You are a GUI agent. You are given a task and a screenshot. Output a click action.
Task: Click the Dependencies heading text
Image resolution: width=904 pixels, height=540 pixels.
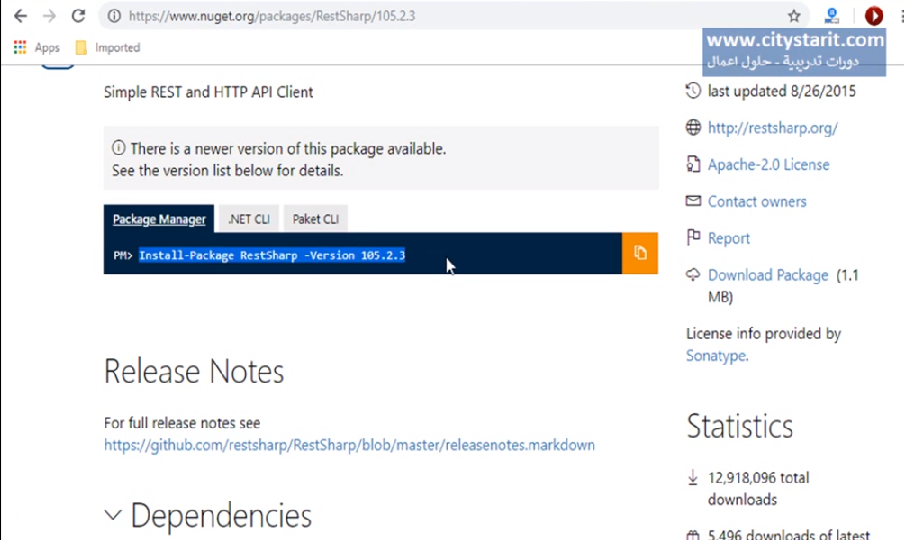click(221, 515)
